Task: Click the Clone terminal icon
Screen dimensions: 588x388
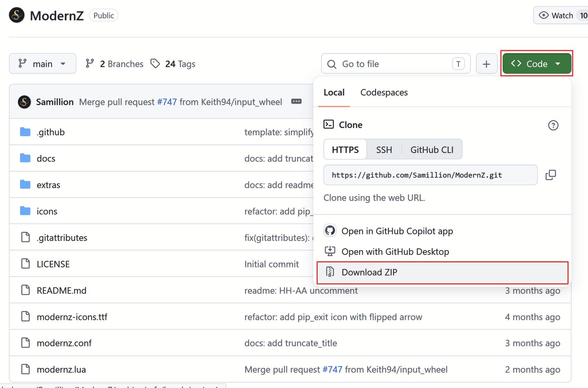Action: click(329, 124)
